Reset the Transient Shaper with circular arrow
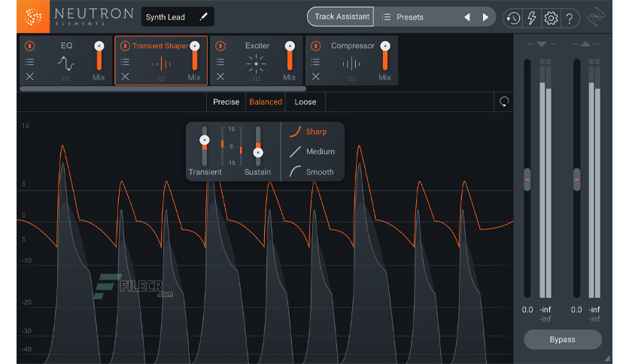Image resolution: width=629 pixels, height=364 pixels. click(504, 102)
